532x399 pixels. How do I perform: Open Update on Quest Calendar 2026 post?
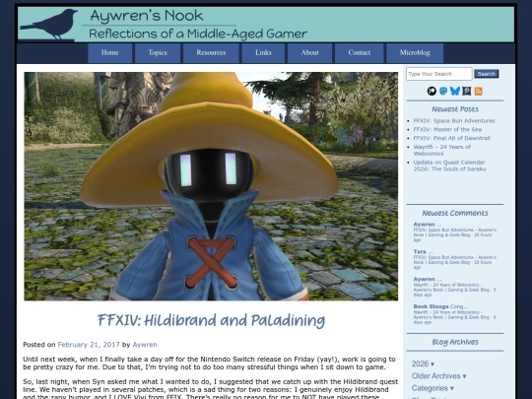(449, 166)
